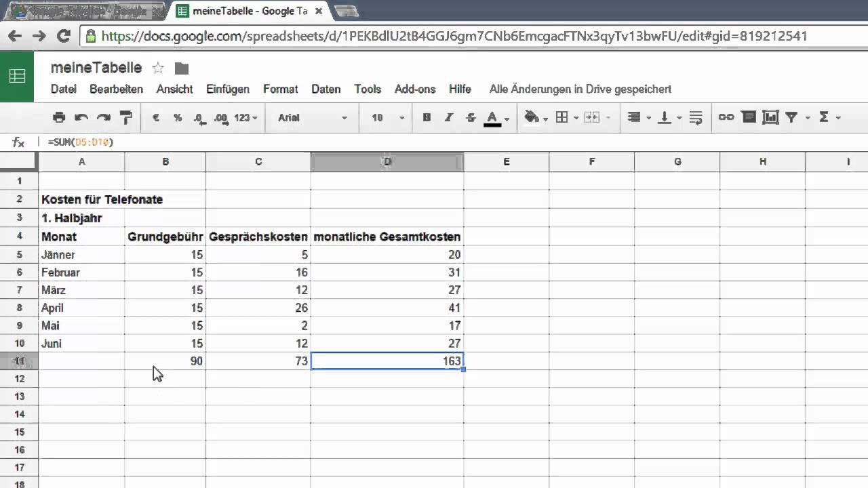Click the merge cells icon

(x=592, y=117)
